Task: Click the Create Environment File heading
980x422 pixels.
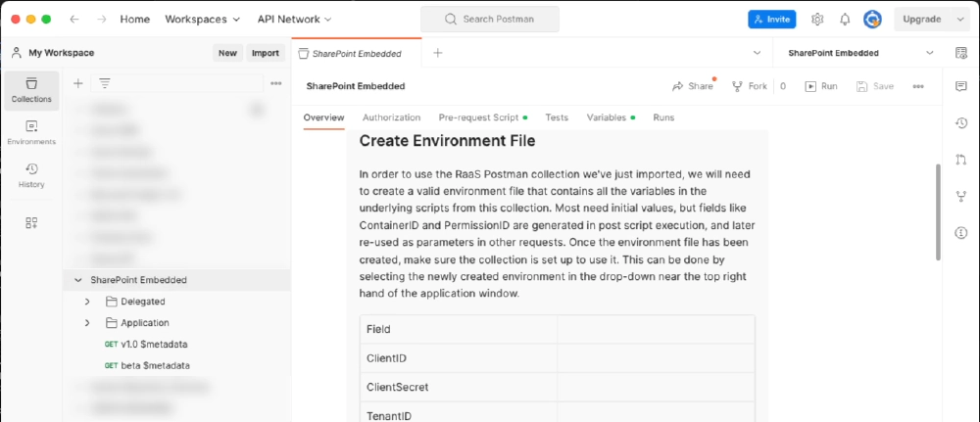Action: click(x=448, y=141)
